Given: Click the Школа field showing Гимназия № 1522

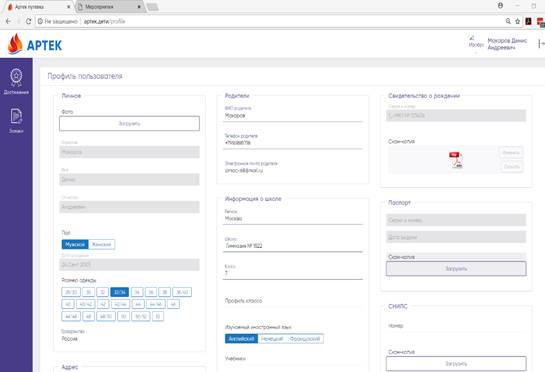Looking at the screenshot, I should pos(293,246).
